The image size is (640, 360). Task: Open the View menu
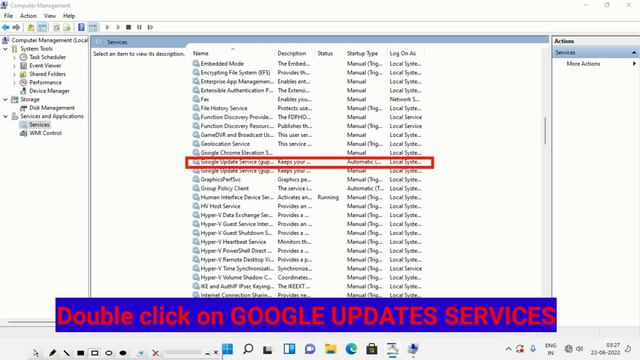click(x=50, y=16)
